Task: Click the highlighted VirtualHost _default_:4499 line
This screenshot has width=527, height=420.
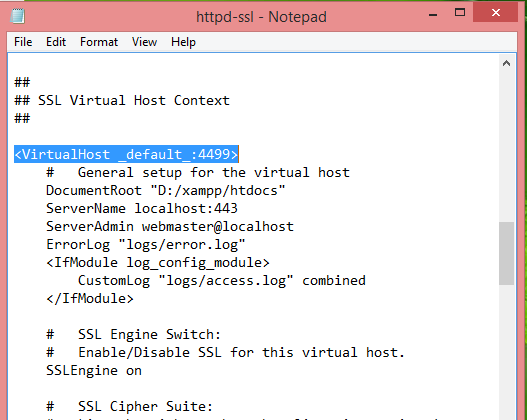Action: coord(126,154)
